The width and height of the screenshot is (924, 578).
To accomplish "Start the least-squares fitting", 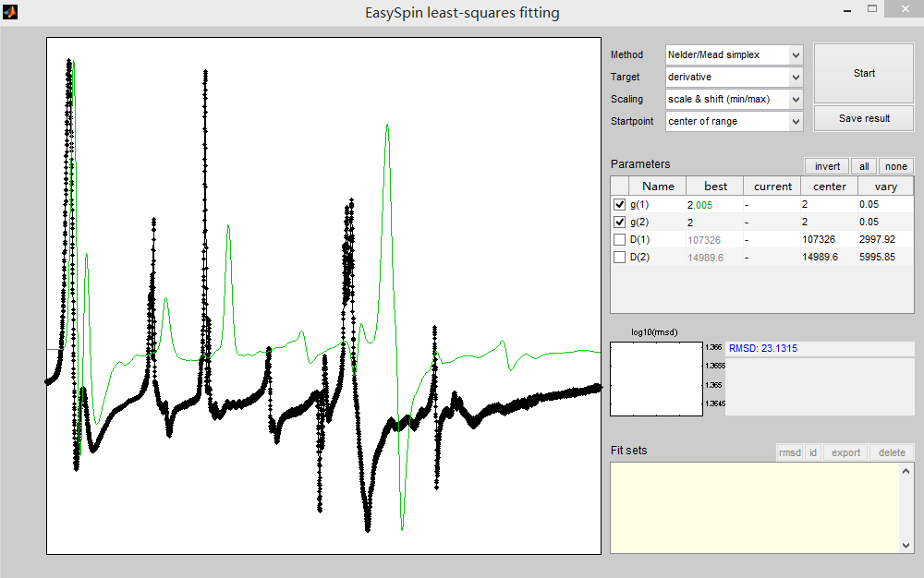I will (864, 73).
